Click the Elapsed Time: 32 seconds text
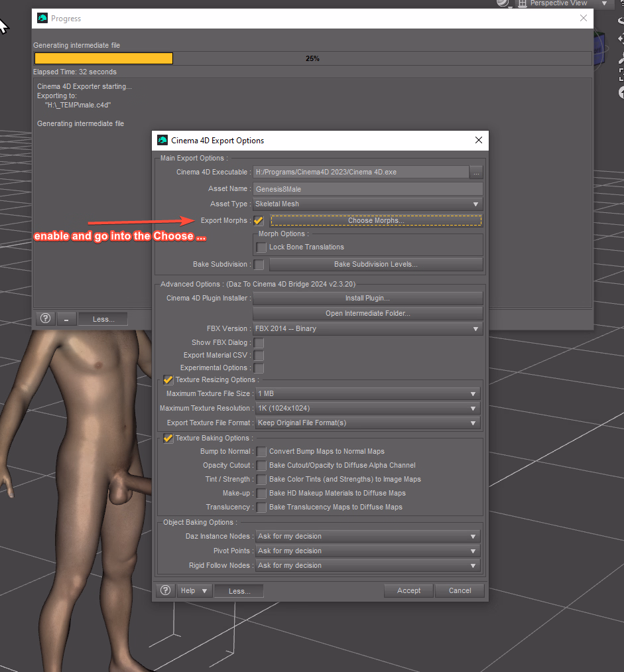 [75, 72]
